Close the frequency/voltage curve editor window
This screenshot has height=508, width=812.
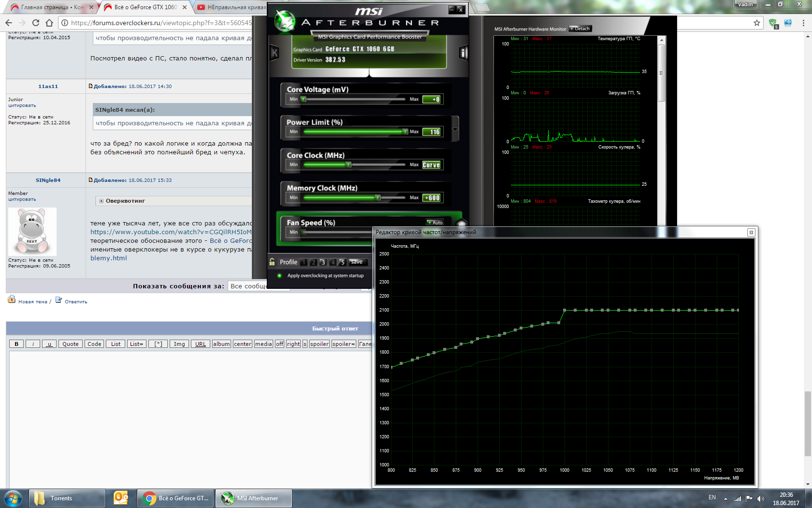(x=751, y=232)
